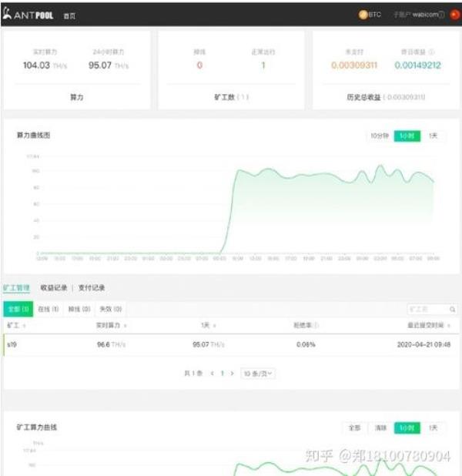Click the AntPool logo
462x476 pixels.
pos(29,15)
